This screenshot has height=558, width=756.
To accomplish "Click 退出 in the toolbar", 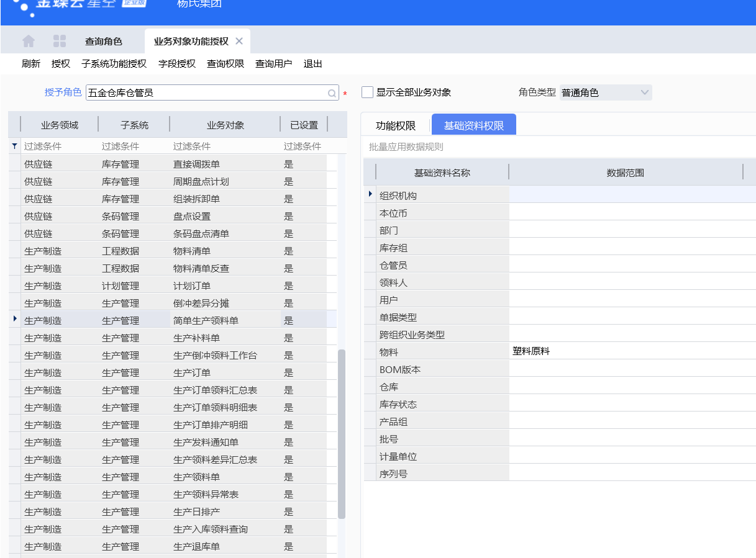I will pos(313,64).
